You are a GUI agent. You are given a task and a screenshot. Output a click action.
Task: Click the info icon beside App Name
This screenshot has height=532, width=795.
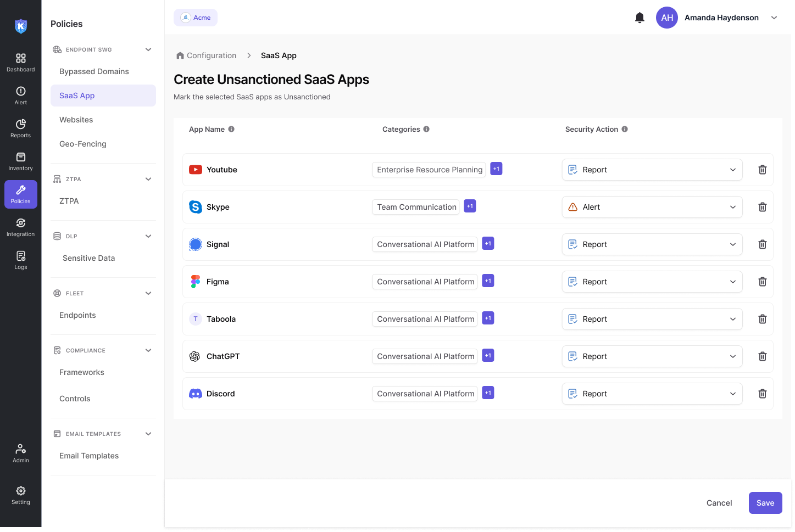pos(231,129)
